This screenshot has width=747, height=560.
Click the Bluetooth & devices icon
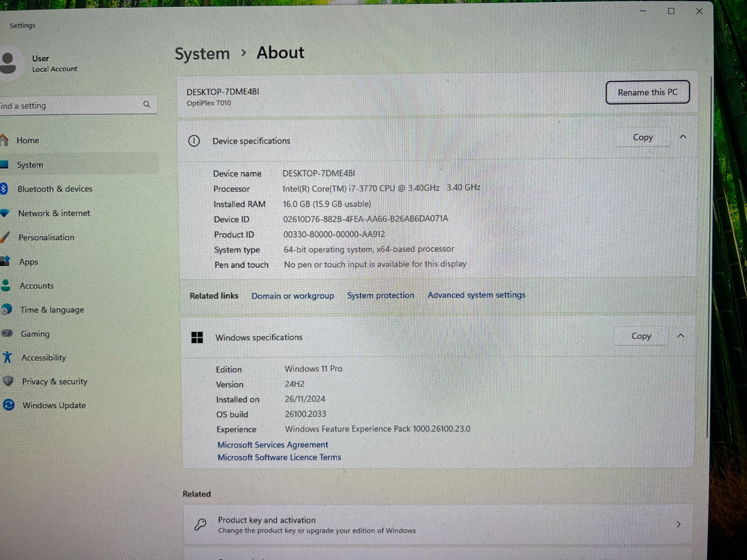4,189
